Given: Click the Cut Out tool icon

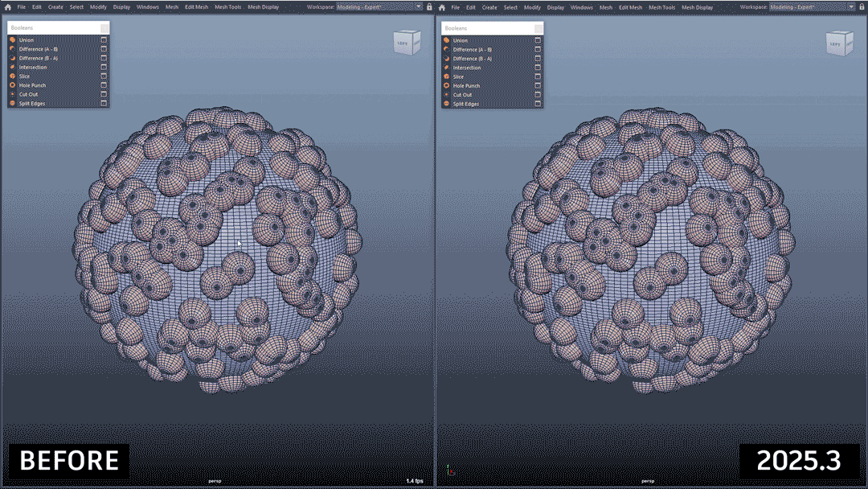Looking at the screenshot, I should click(14, 94).
